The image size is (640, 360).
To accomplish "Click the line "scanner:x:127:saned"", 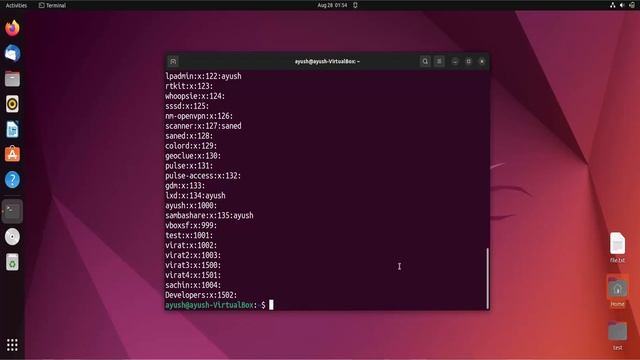I will point(203,126).
